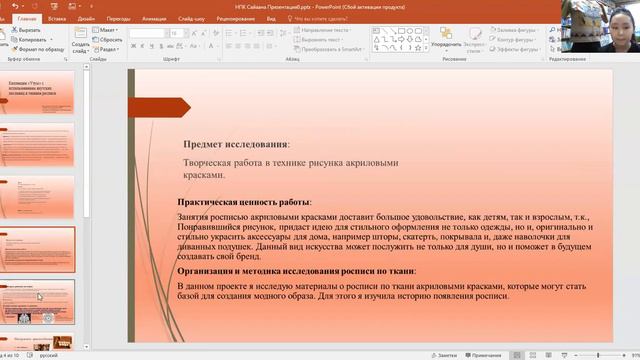
Task: Open the font color A dropdown
Action: [x=213, y=46]
